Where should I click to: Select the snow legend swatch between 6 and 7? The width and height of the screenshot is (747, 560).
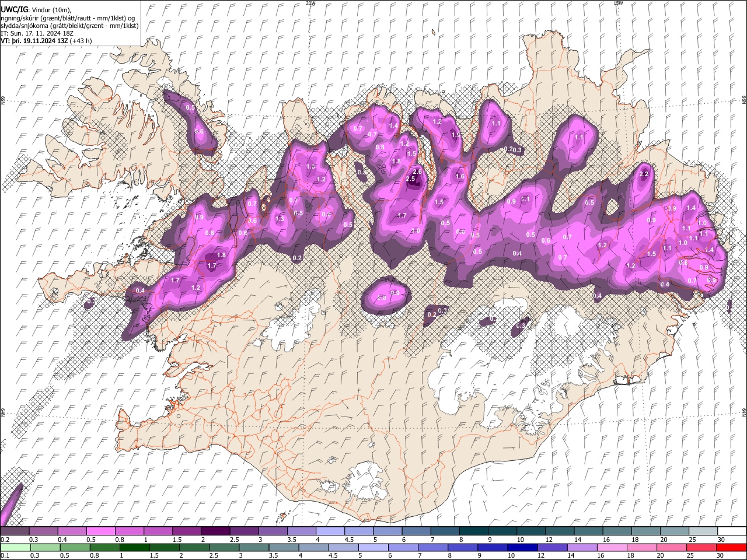pos(416,531)
